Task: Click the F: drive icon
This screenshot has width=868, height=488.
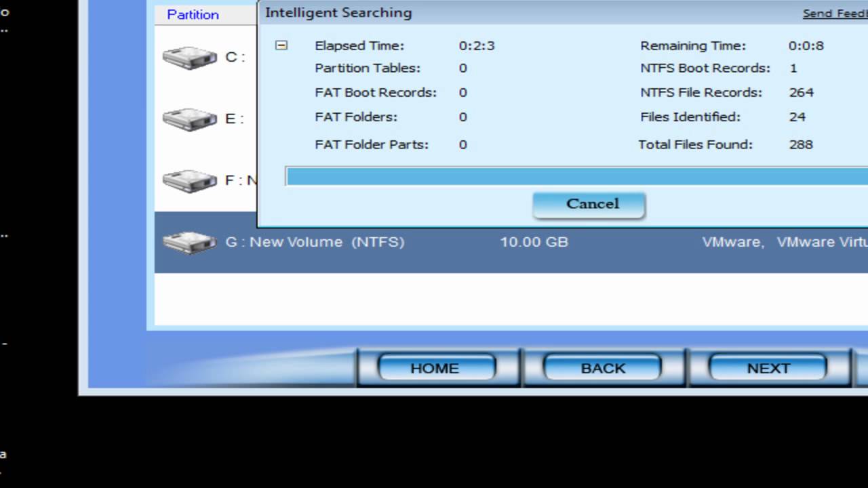Action: (x=189, y=181)
